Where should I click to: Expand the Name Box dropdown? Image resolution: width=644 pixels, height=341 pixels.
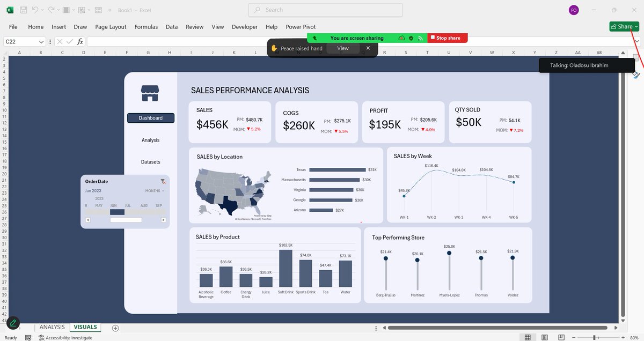(41, 41)
